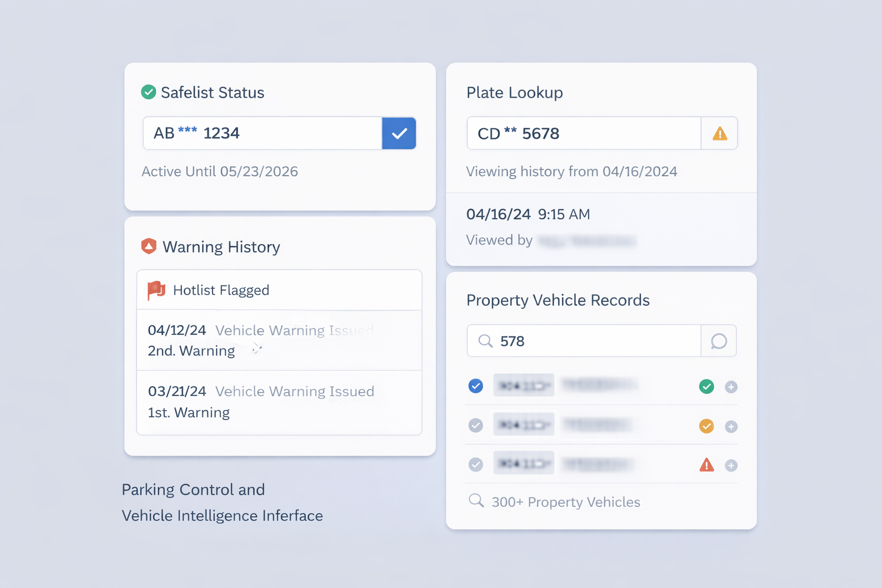Click the search icon next to 300+ Property Vehicles
The image size is (882, 588).
tap(476, 500)
